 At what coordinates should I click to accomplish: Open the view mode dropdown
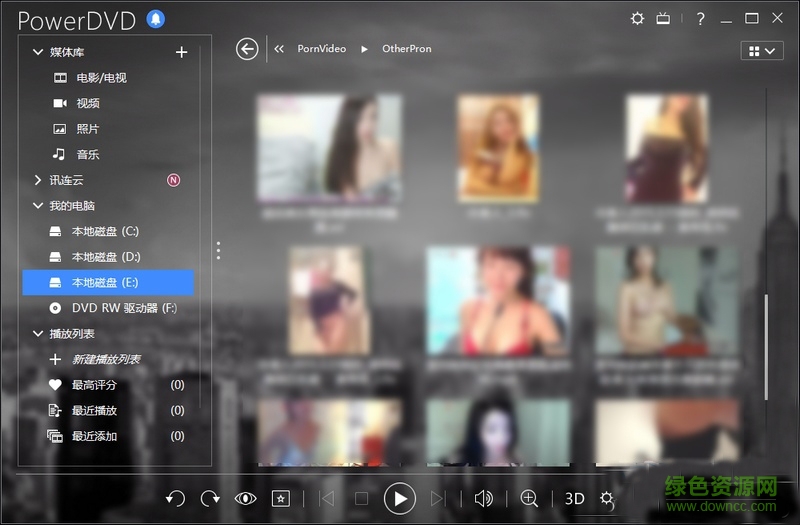pos(761,51)
